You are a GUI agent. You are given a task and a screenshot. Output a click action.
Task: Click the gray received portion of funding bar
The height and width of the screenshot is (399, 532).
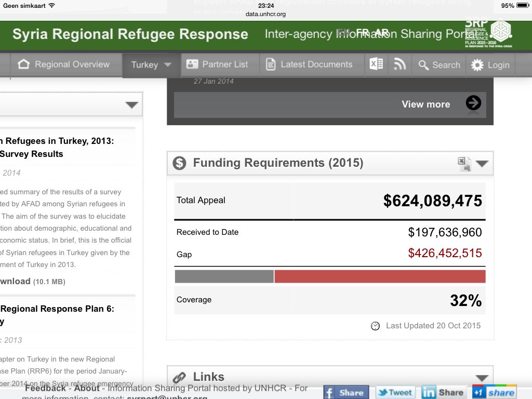[x=224, y=276]
